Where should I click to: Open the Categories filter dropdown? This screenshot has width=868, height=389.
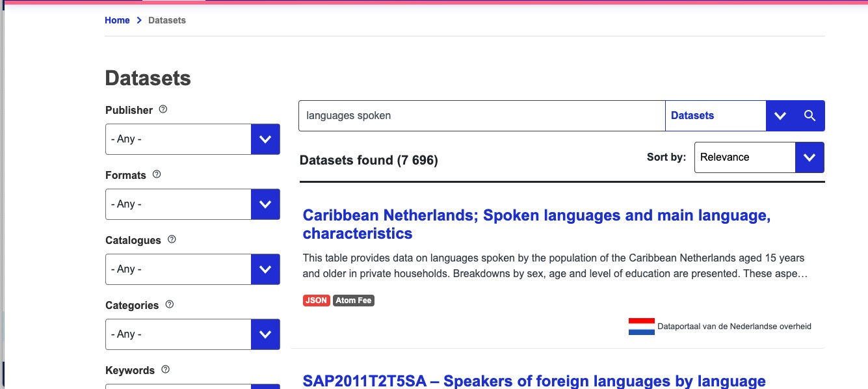pos(265,334)
